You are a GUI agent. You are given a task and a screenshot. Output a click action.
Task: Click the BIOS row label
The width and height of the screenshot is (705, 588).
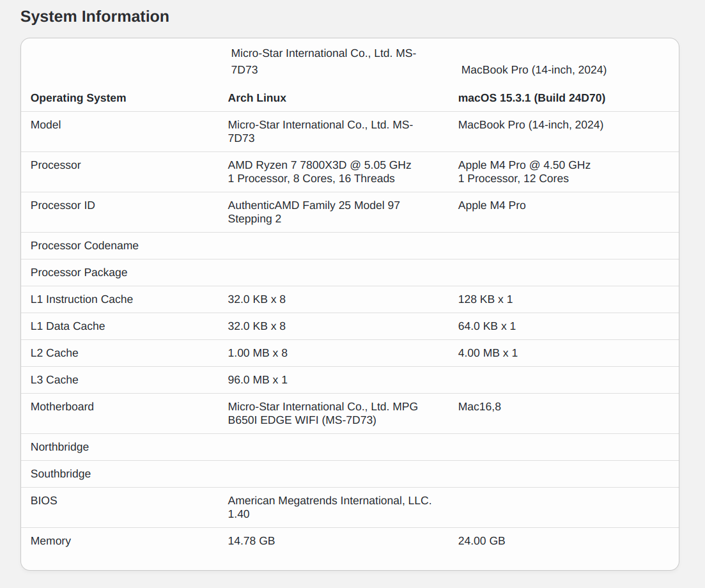44,500
